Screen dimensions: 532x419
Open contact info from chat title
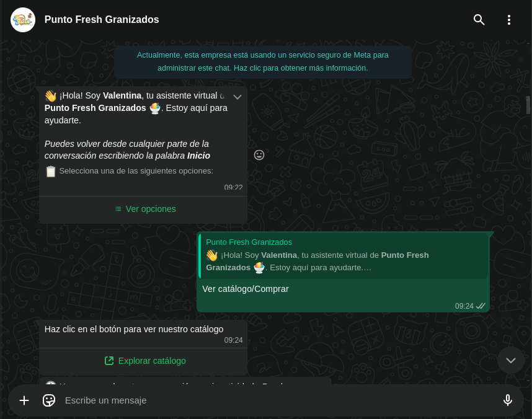102,20
